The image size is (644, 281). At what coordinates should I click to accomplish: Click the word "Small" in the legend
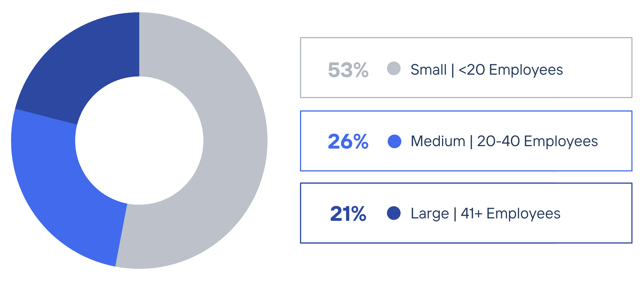click(429, 70)
